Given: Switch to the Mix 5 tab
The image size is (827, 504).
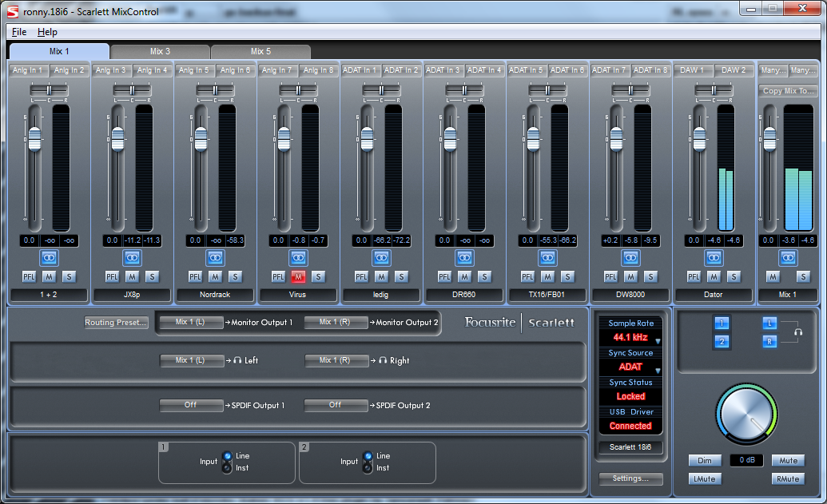Looking at the screenshot, I should [260, 51].
